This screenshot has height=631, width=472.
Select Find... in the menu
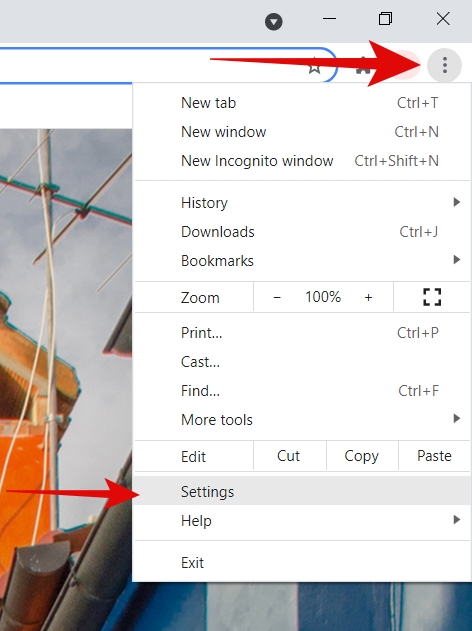click(302, 390)
